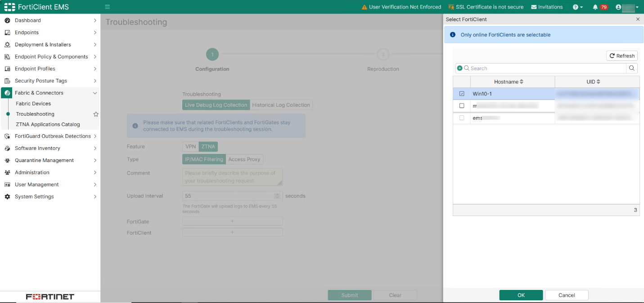Click step 1 Configuration marker

click(212, 54)
